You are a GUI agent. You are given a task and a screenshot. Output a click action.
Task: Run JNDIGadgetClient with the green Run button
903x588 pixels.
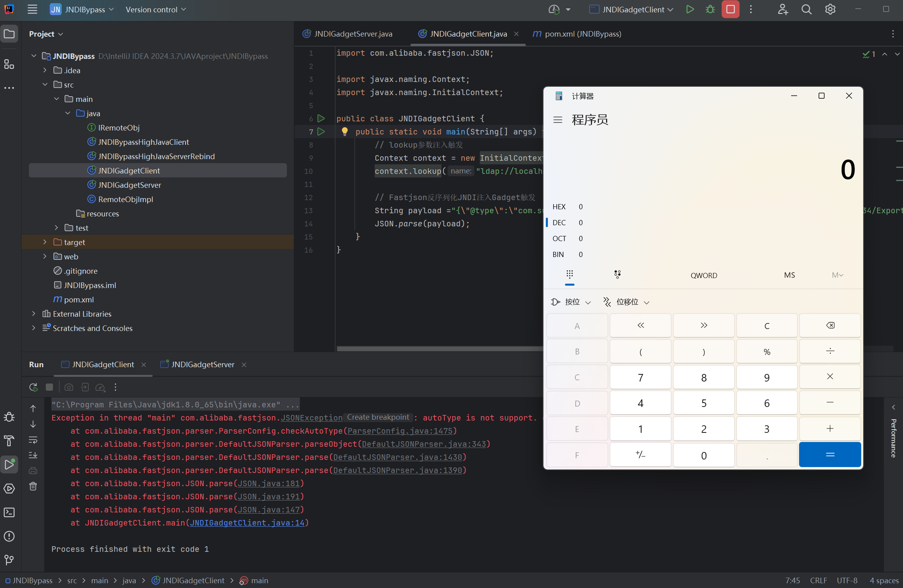(x=690, y=10)
